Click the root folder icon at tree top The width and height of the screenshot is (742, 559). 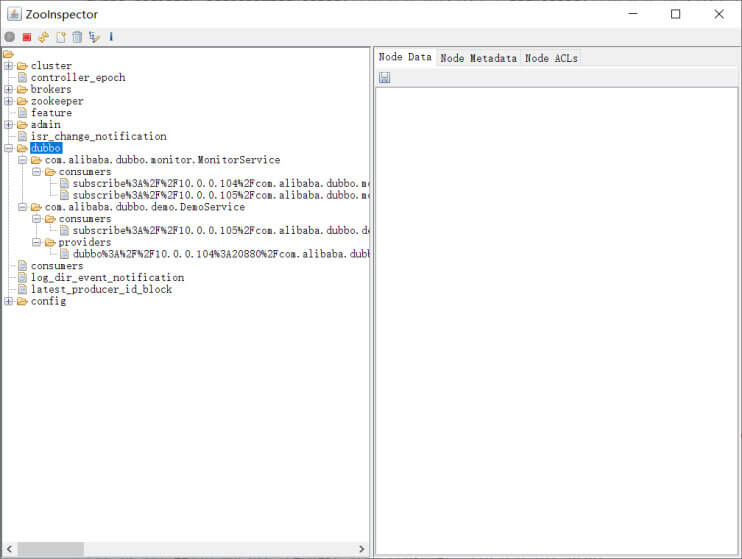pos(9,54)
